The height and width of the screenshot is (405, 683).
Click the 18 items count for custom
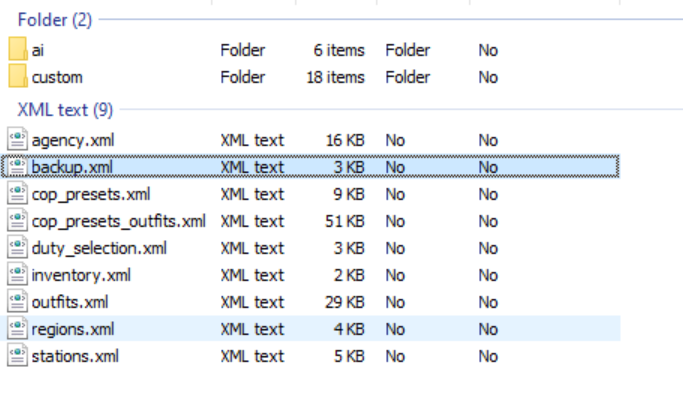(x=335, y=77)
